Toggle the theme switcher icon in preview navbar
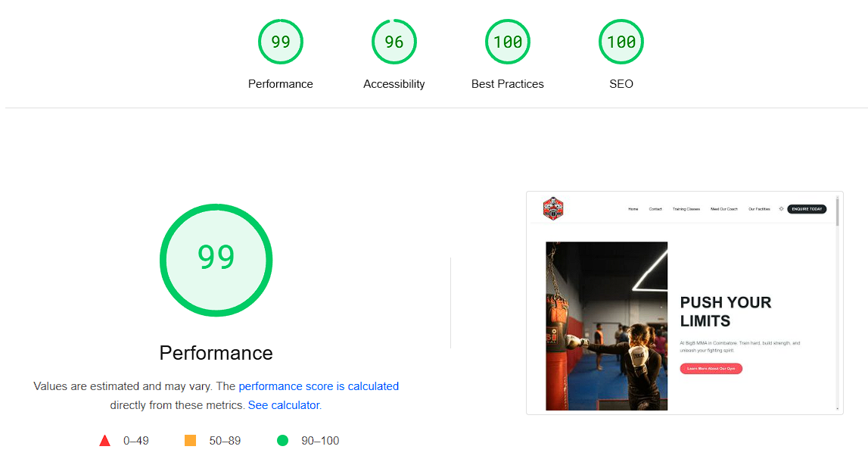The width and height of the screenshot is (868, 459). coord(781,208)
